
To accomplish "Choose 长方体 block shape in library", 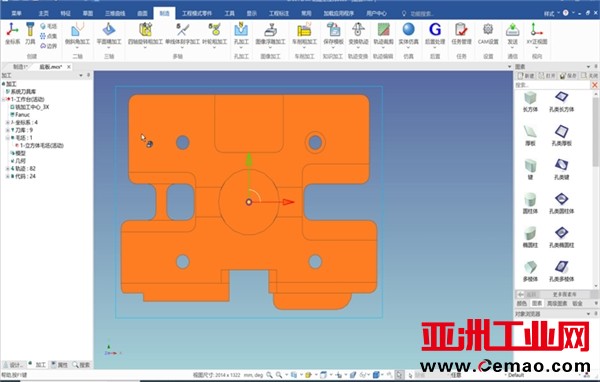I will coord(530,102).
